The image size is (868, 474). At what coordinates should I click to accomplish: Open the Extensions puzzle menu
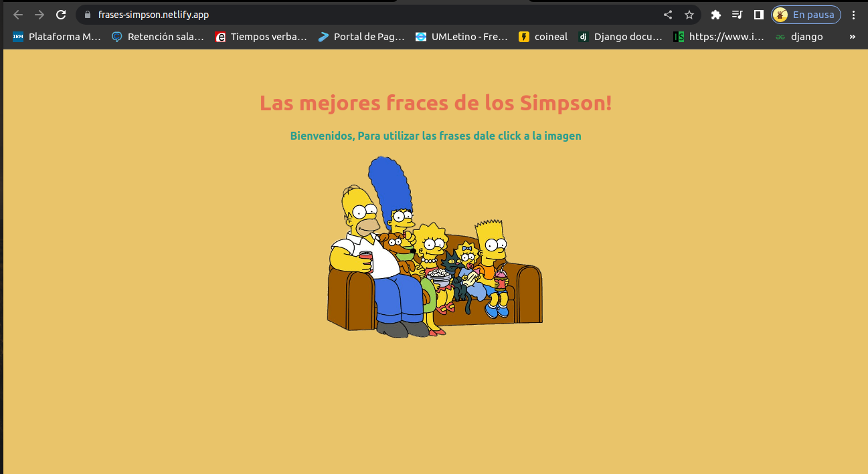(715, 15)
